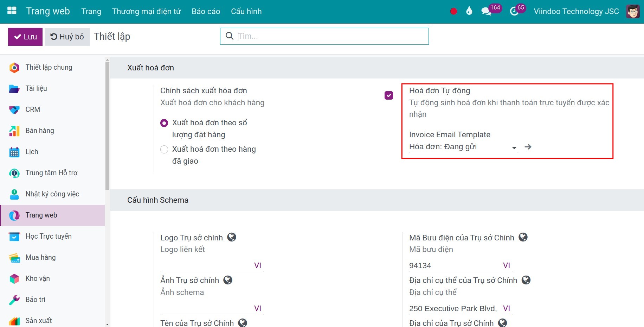This screenshot has width=644, height=327.
Task: Click globe icon beside Địa chỉ của Trụ sở Chính
Action: tap(503, 323)
